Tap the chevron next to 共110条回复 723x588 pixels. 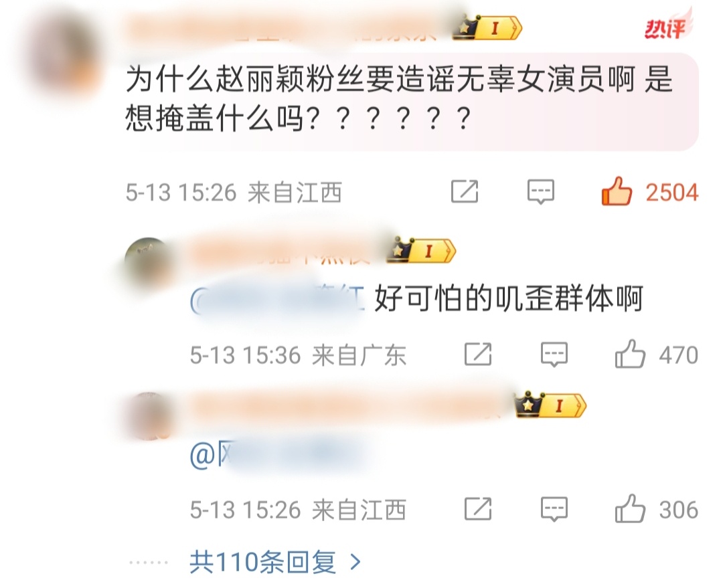355,562
